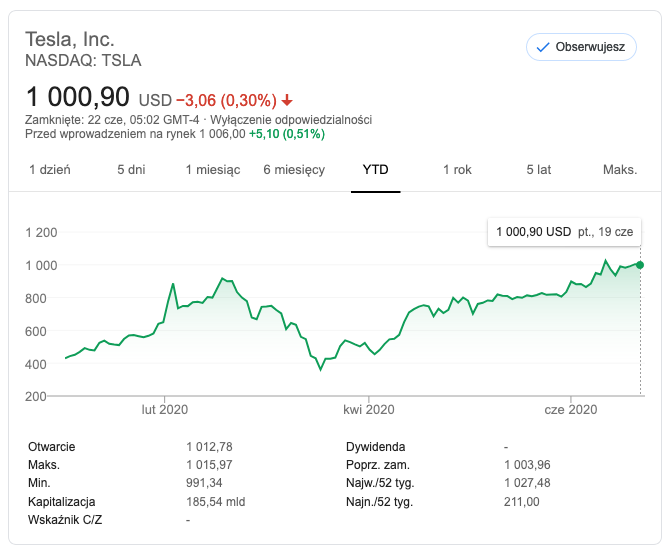Screen dimensions: 670x552
Task: Click the Maks. value 1 015,97
Action: point(209,464)
